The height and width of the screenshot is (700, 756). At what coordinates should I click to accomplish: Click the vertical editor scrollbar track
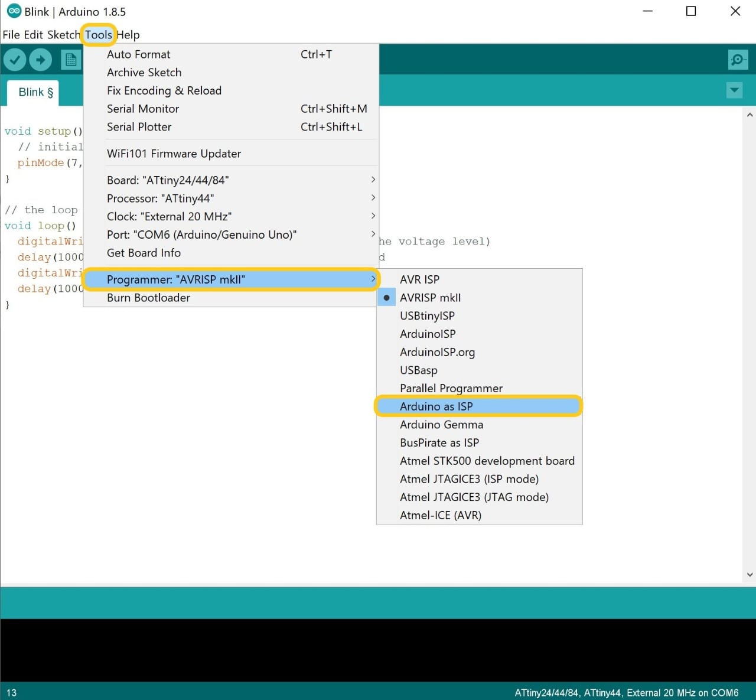[750, 344]
